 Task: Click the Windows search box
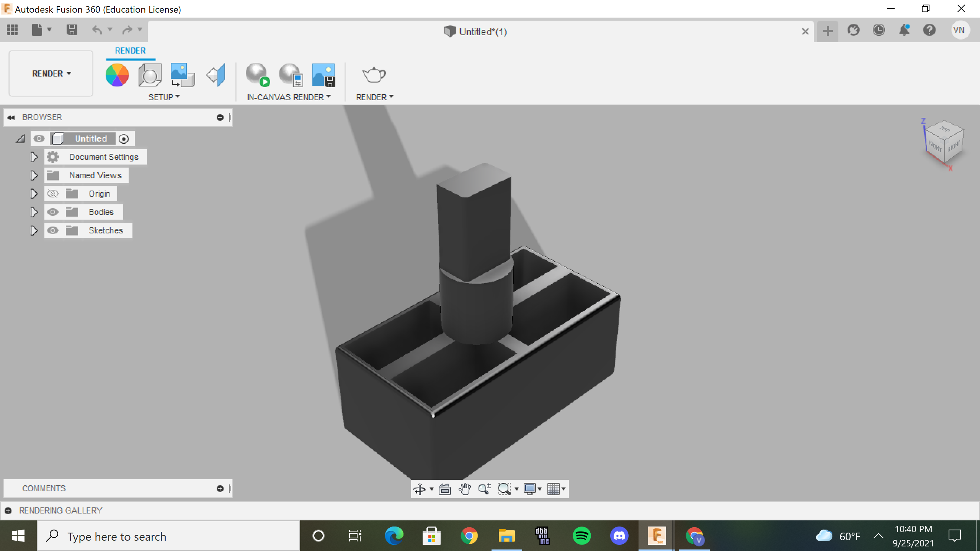(x=168, y=536)
